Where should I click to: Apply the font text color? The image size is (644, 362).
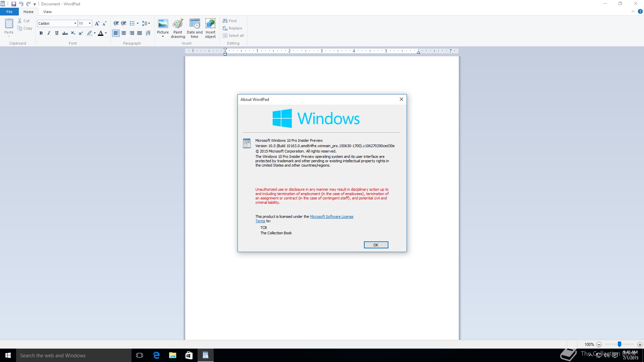[x=101, y=33]
